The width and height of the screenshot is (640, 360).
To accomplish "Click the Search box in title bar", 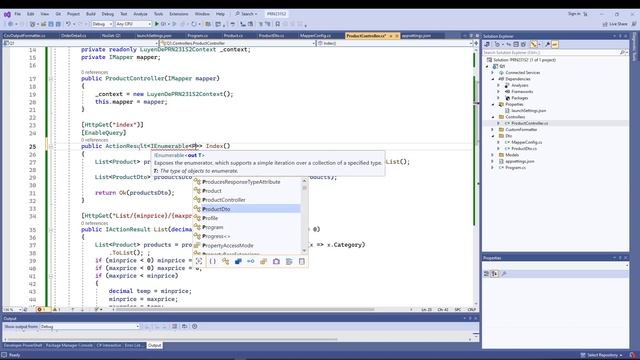I will (247, 14).
